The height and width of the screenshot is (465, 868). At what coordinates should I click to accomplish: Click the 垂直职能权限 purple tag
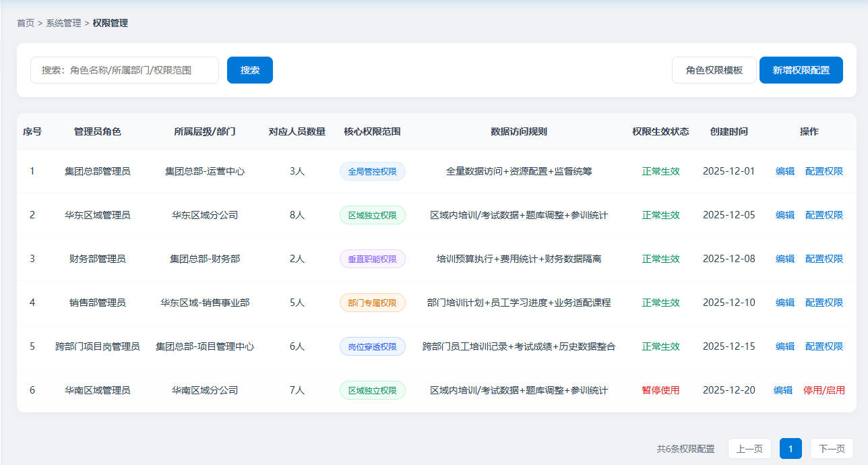[x=372, y=259]
